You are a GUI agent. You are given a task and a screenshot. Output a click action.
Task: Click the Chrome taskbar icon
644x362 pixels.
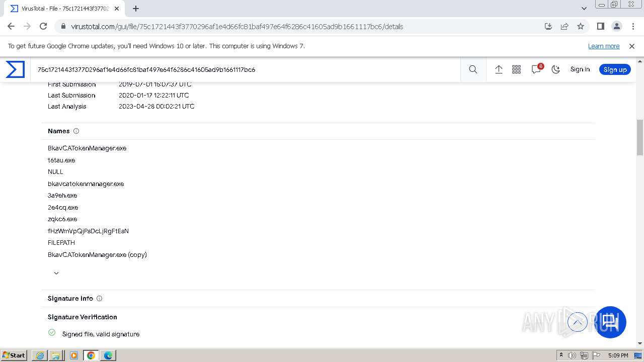(91, 355)
